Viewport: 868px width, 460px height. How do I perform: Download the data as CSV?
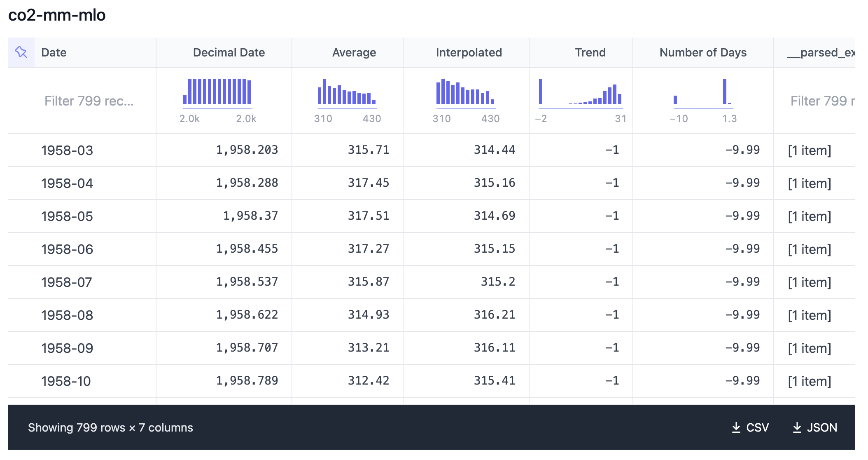[750, 427]
